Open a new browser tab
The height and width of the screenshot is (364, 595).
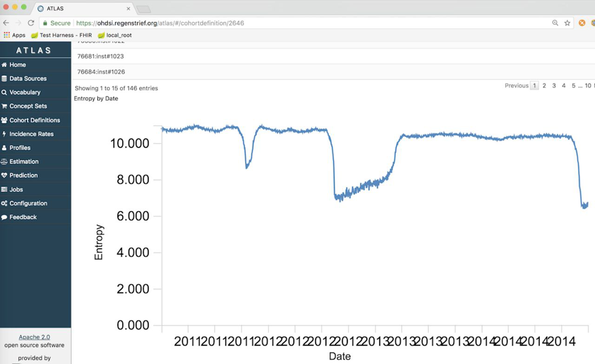(143, 9)
